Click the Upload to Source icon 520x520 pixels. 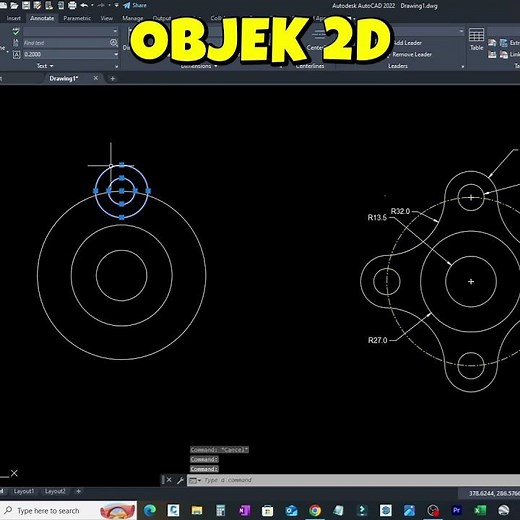(x=492, y=54)
